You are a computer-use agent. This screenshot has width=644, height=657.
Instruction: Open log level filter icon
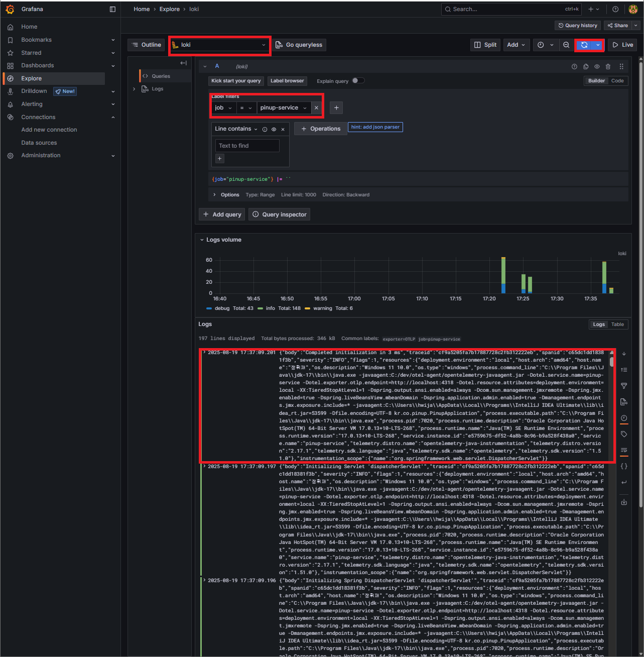624,386
